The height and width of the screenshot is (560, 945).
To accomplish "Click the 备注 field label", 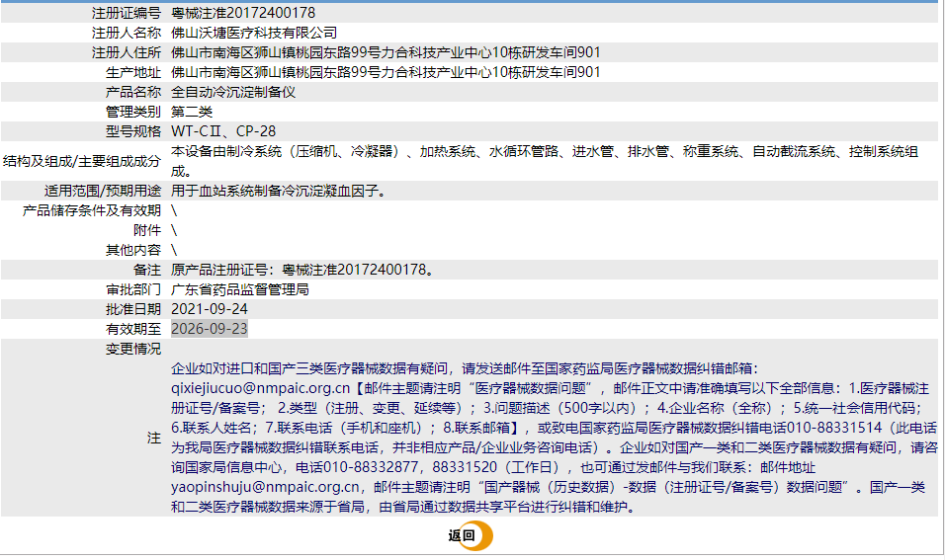I will coord(147,270).
